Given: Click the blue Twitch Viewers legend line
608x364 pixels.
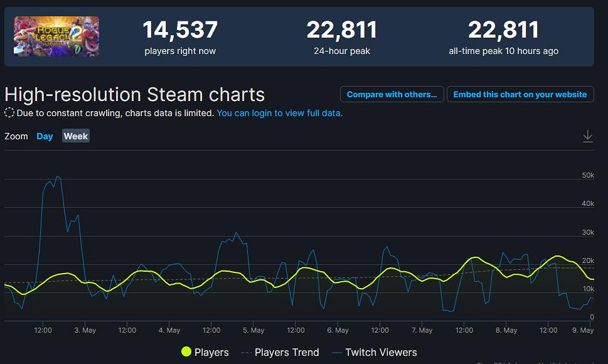Looking at the screenshot, I should coord(336,352).
